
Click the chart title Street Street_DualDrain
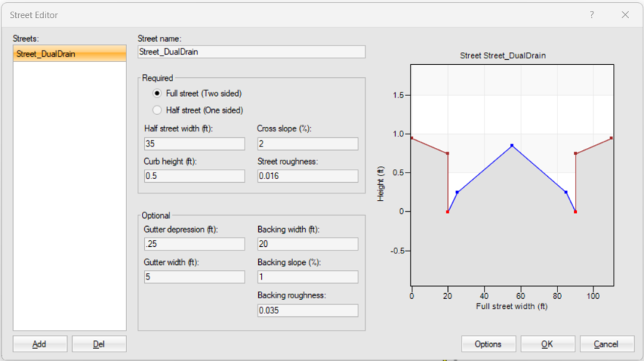(x=503, y=56)
